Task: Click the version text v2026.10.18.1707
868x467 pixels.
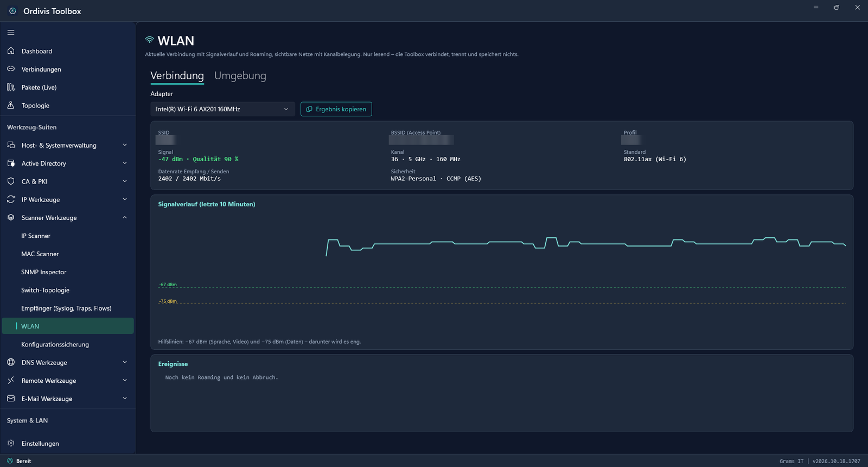Action: [x=836, y=461]
